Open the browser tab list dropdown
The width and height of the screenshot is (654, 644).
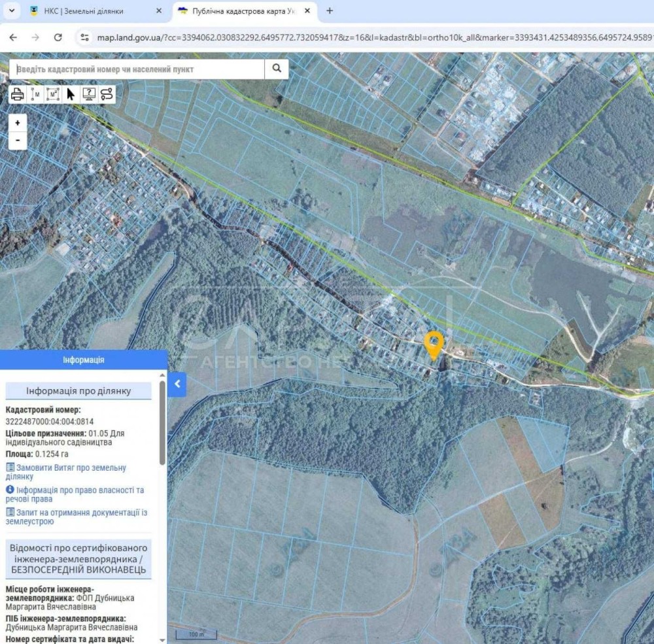[x=11, y=11]
